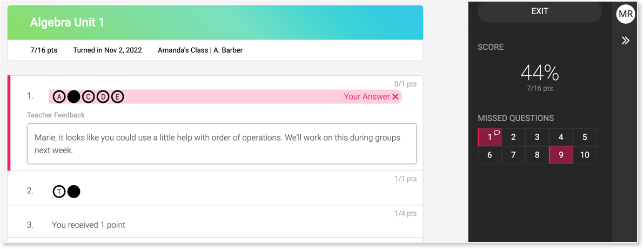Select bubble A on question 1
This screenshot has width=644, height=249.
point(59,97)
